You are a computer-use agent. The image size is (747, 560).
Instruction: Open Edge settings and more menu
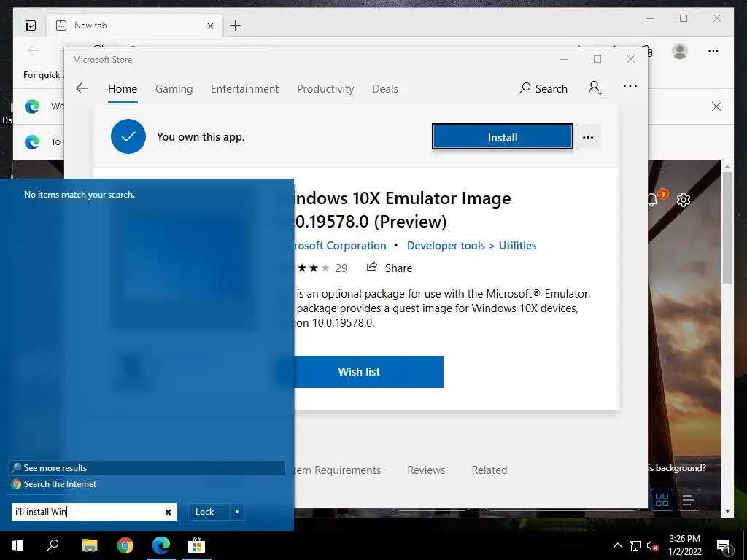[713, 51]
